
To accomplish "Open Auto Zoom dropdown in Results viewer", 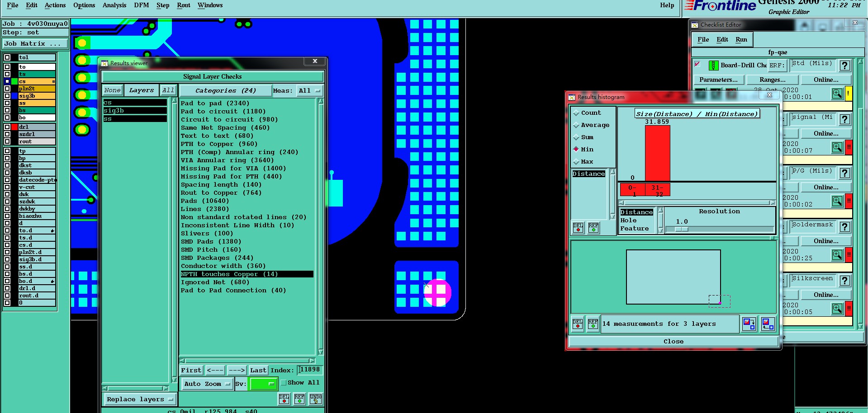I will point(207,384).
